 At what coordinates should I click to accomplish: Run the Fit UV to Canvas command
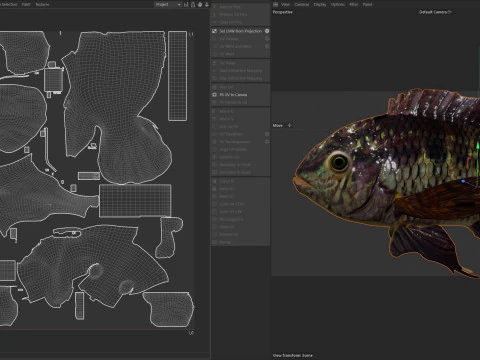[240, 95]
